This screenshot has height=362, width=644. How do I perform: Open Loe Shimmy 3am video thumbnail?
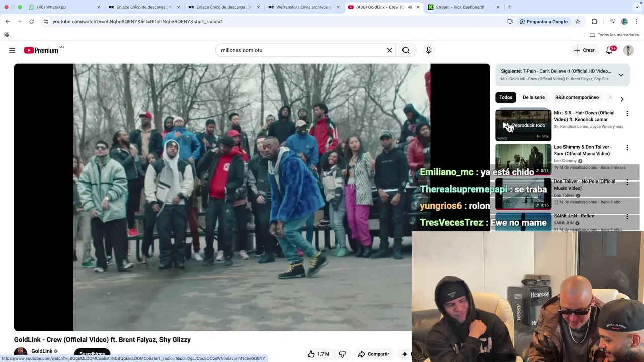coord(523,159)
